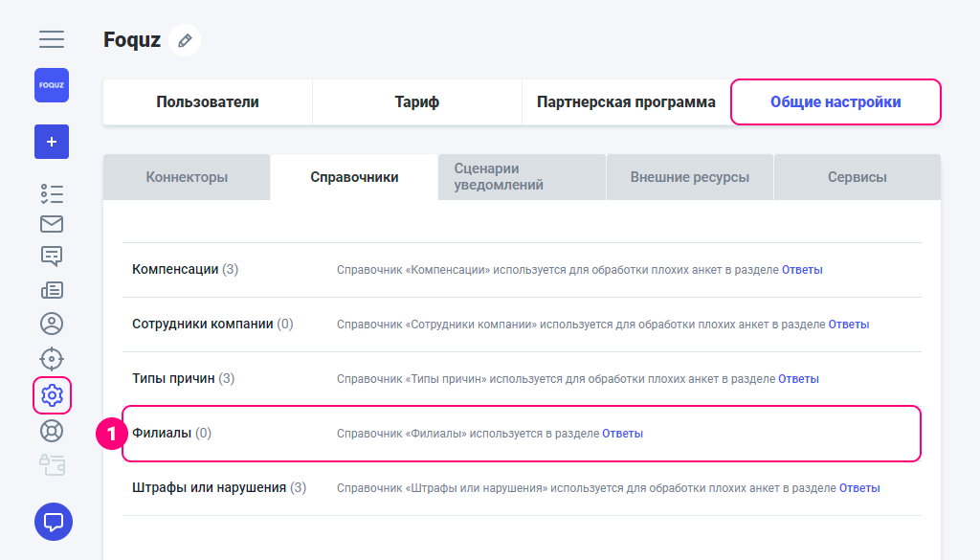Open the user profile circle icon

(x=52, y=324)
